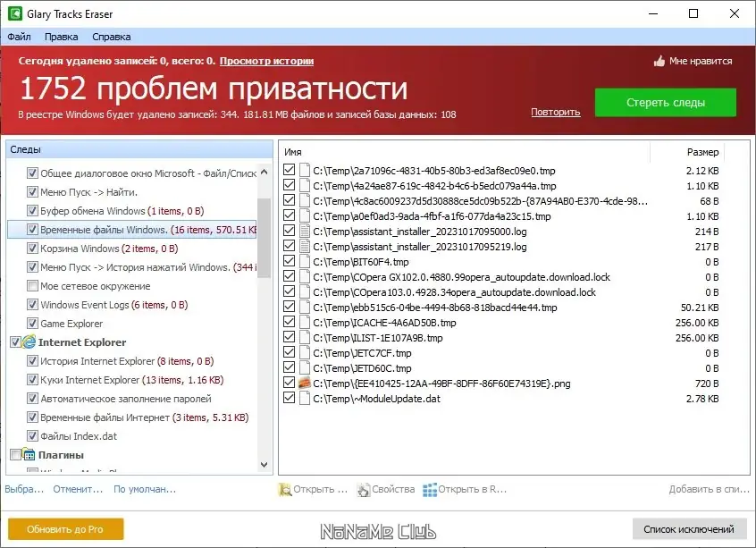Image resolution: width=756 pixels, height=548 pixels.
Task: Click file icon of 4a24ae87-619c tmp file
Action: pyautogui.click(x=304, y=186)
